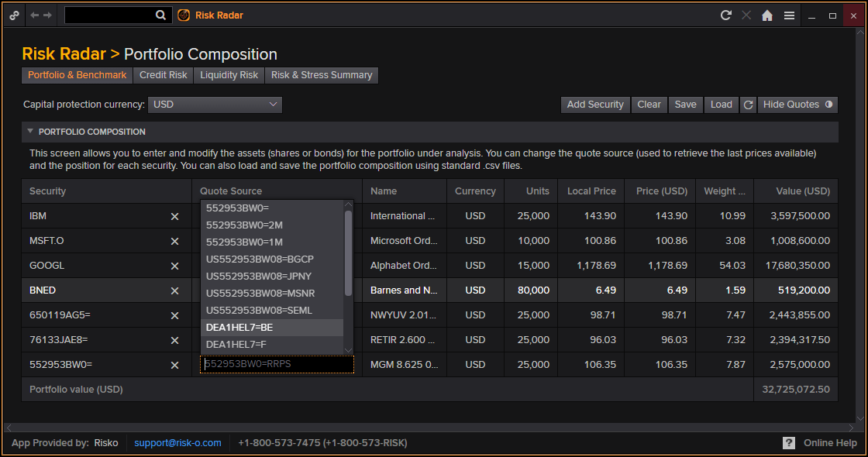Click the quote source list scroll-down arrow

coord(348,349)
